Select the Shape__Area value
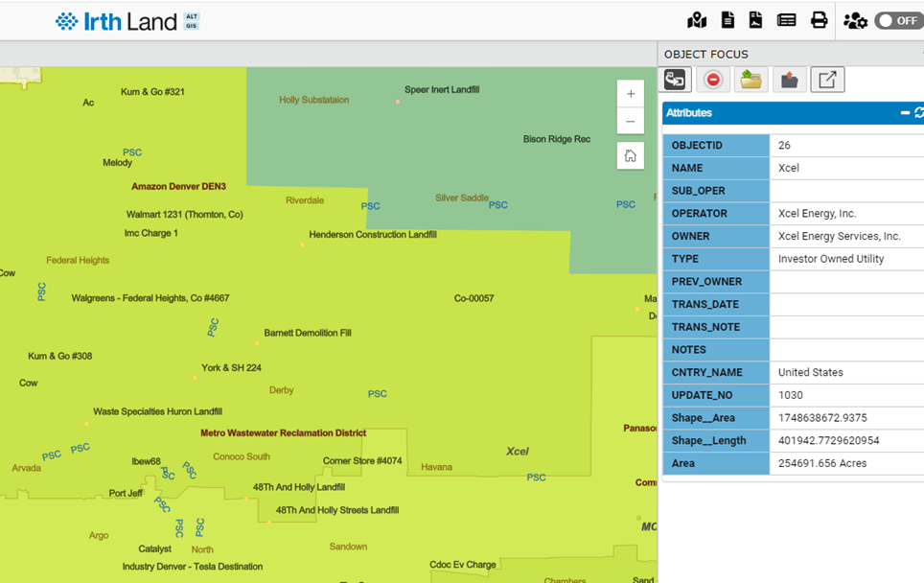The width and height of the screenshot is (924, 583). click(822, 418)
